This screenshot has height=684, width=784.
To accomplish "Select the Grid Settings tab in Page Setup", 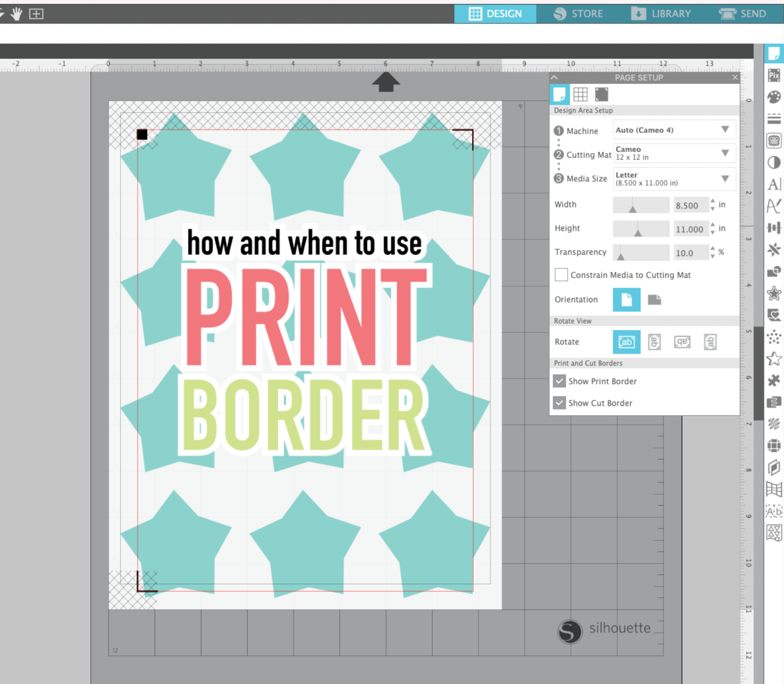I will tap(580, 94).
